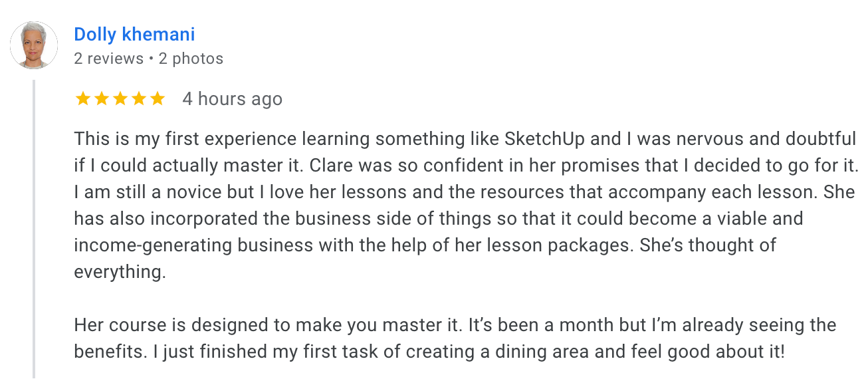This screenshot has width=868, height=383.
Task: Click the second yellow rating star
Action: pos(102,99)
